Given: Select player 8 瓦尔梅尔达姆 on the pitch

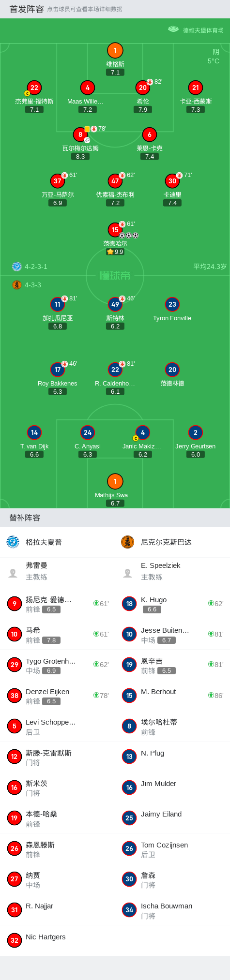Looking at the screenshot, I should pos(80,134).
